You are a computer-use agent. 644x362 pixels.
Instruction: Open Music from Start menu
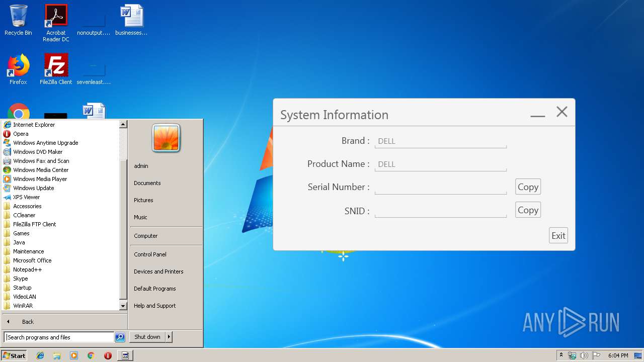pos(140,217)
